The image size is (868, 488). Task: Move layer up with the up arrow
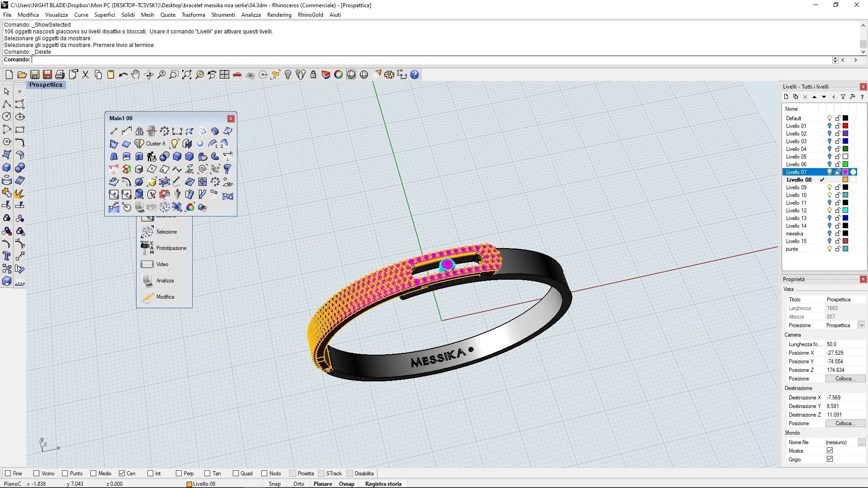point(814,97)
